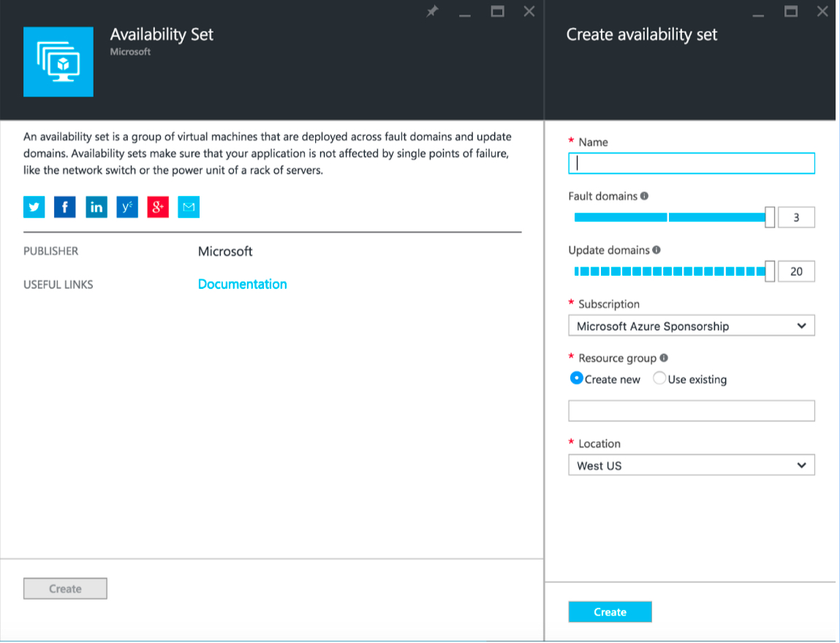Share via the LinkedIn icon
This screenshot has width=840, height=643.
click(96, 208)
